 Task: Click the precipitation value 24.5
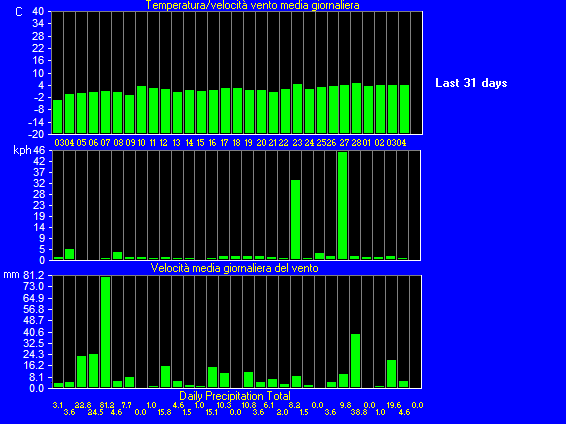pyautogui.click(x=95, y=412)
